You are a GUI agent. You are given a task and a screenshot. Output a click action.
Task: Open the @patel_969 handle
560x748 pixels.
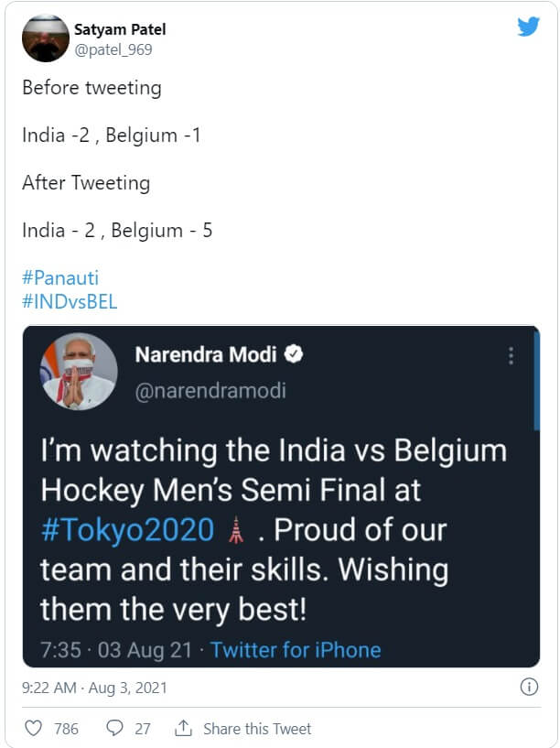pyautogui.click(x=113, y=49)
